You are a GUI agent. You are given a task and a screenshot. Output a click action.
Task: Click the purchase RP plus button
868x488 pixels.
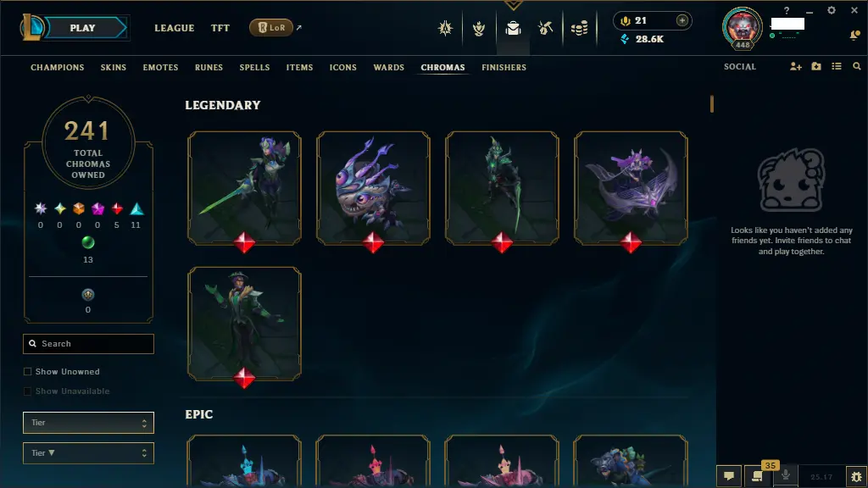(682, 20)
